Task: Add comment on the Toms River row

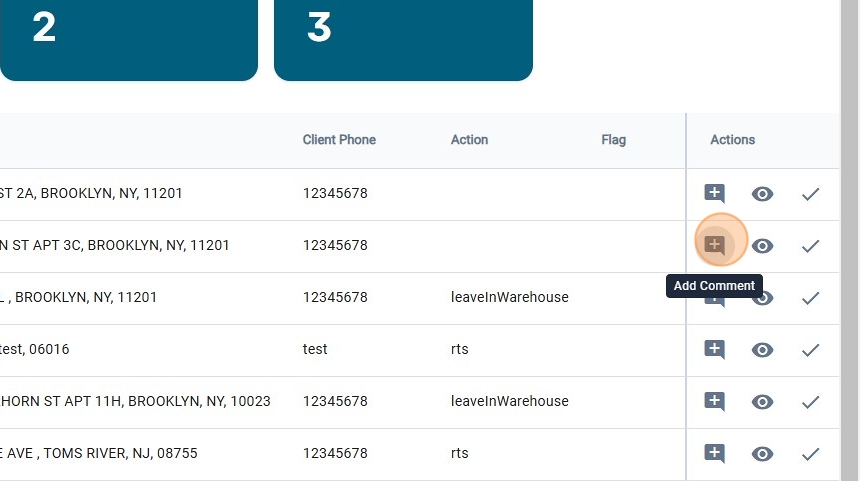Action: pyautogui.click(x=714, y=453)
